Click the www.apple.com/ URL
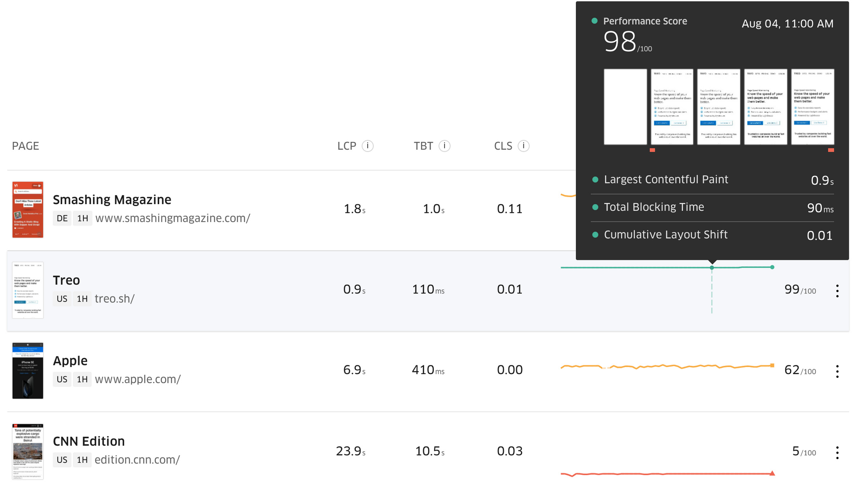852x504 pixels. point(137,379)
